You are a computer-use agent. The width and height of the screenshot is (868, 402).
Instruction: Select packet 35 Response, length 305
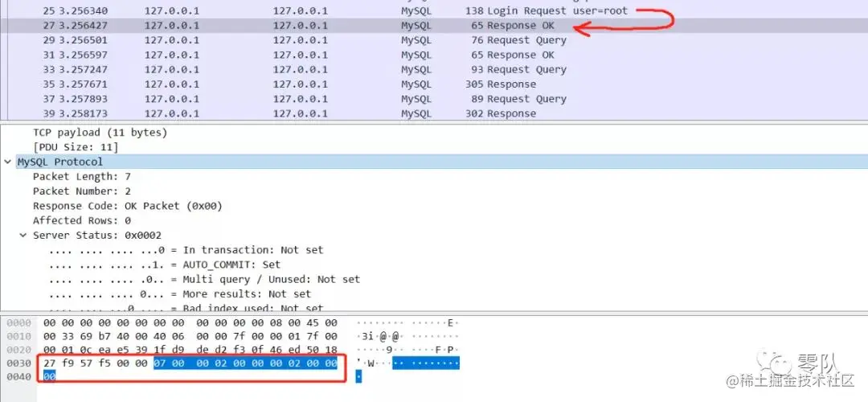pos(434,84)
